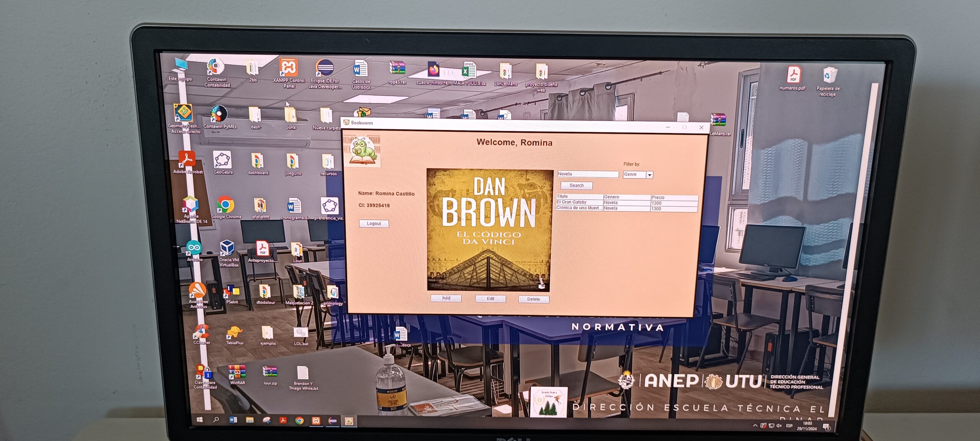Open the Arduino desktop shortcut

pyautogui.click(x=194, y=248)
